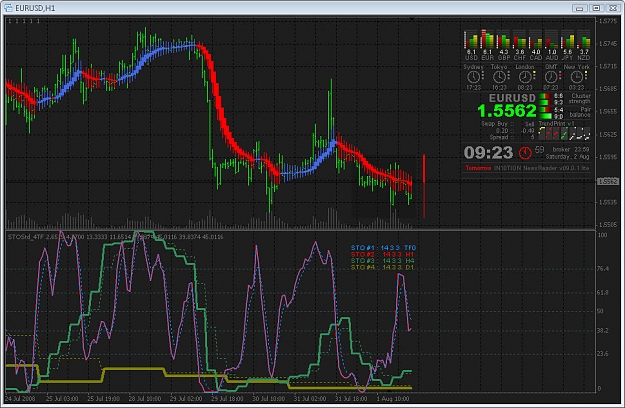Viewport: 625px width, 408px height.
Task: Click the first yellow TrendPrint tile
Action: coord(541,133)
